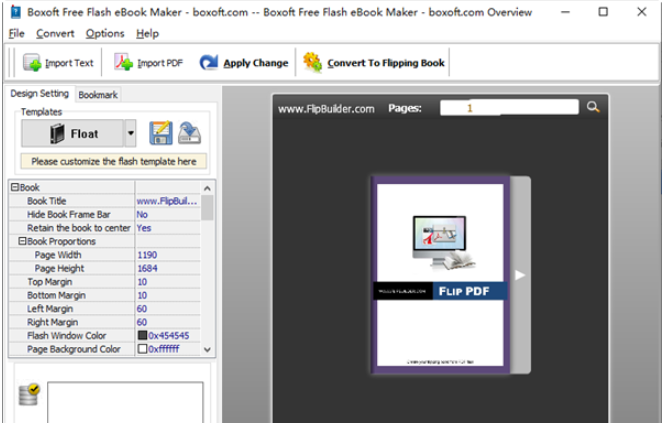The height and width of the screenshot is (423, 664).
Task: Open the Convert menu
Action: (x=55, y=33)
